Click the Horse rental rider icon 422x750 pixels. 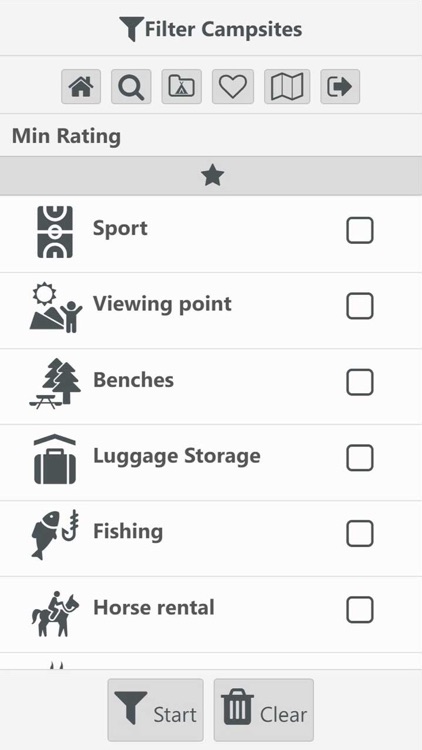(55, 614)
